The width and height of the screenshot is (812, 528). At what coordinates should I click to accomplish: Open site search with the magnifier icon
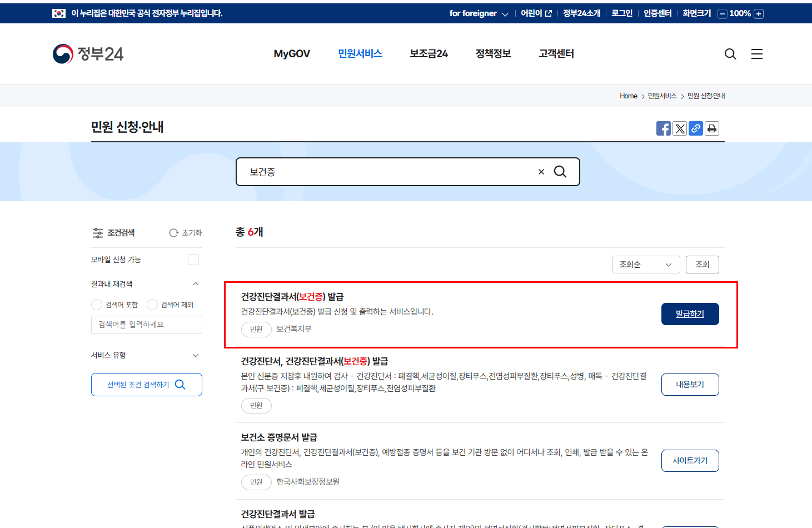point(730,53)
